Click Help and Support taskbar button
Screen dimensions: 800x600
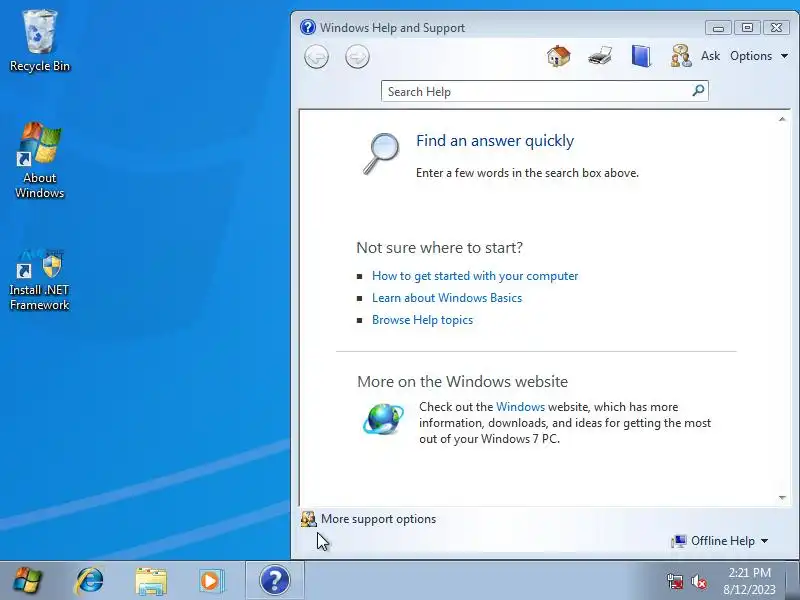tap(274, 581)
